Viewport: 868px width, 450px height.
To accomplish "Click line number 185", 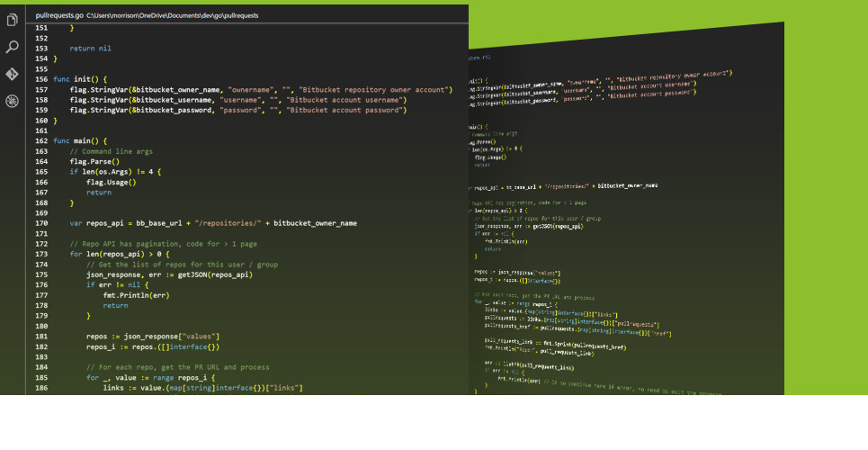I will pyautogui.click(x=41, y=377).
